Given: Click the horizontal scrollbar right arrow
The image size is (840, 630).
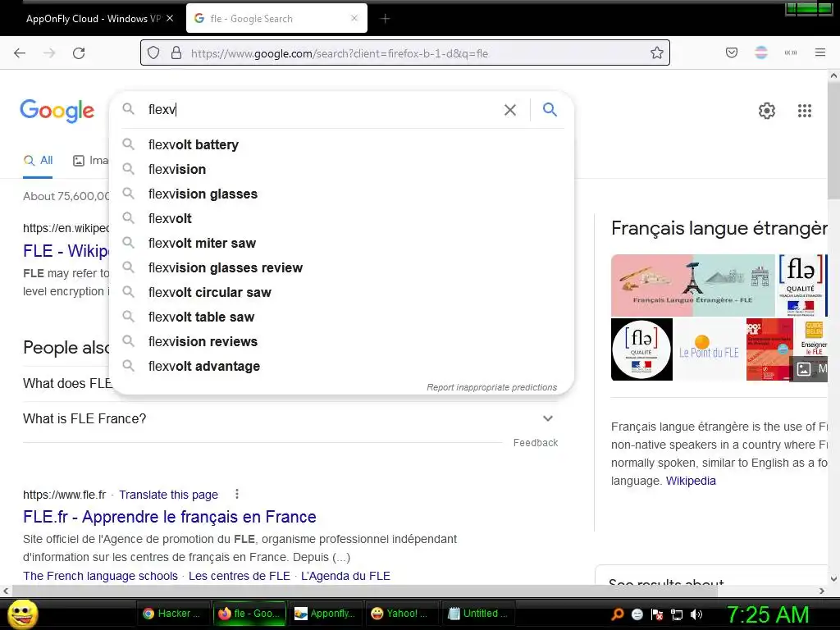Looking at the screenshot, I should [822, 591].
